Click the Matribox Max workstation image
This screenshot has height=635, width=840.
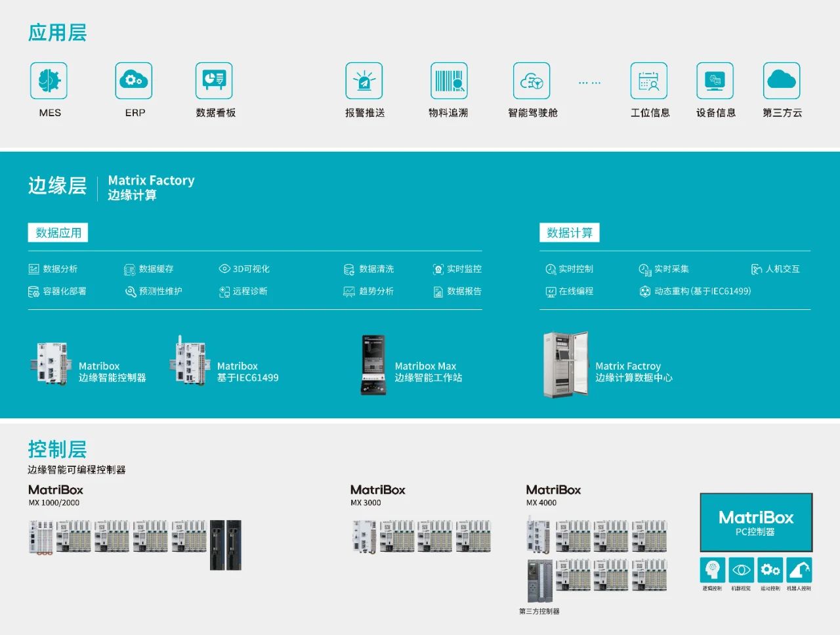[373, 364]
